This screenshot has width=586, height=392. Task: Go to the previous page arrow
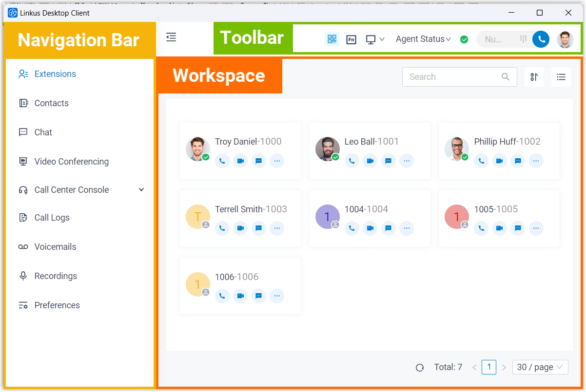point(474,367)
